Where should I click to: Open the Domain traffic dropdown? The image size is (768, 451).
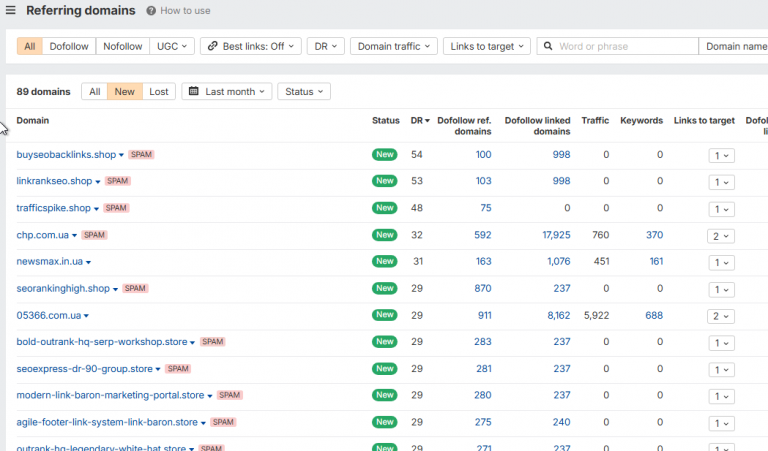[394, 46]
